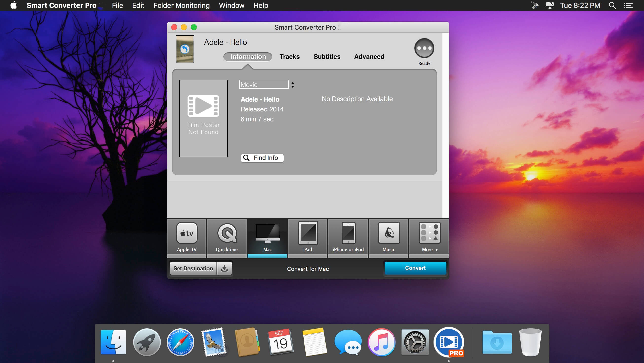Switch to the Information tab
The image size is (644, 363).
[247, 56]
